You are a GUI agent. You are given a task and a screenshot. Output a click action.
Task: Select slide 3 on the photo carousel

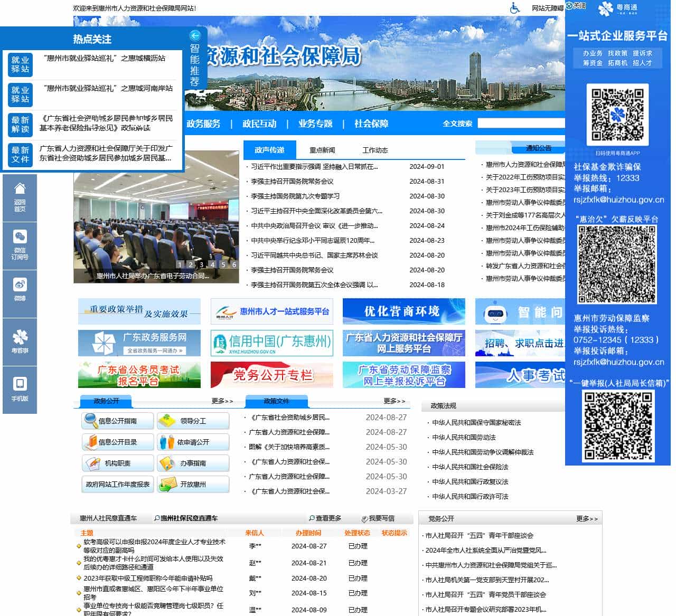(201, 264)
